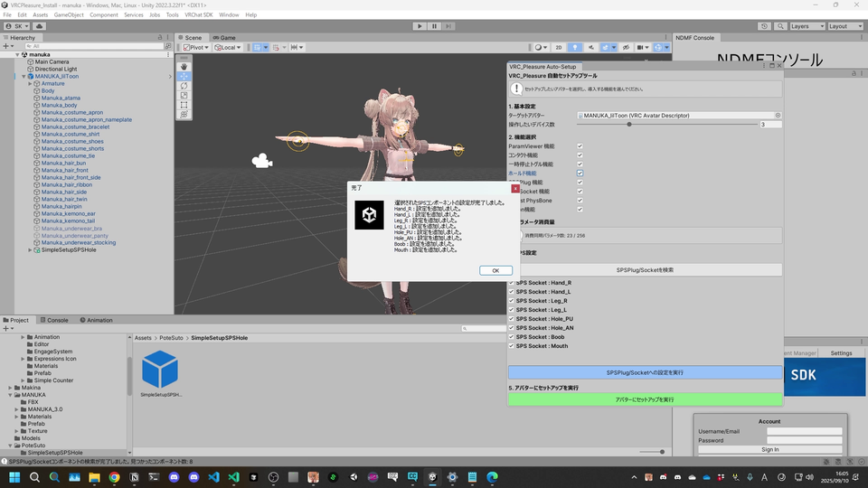
Task: Select the Scale tool in Scene
Action: (x=184, y=95)
